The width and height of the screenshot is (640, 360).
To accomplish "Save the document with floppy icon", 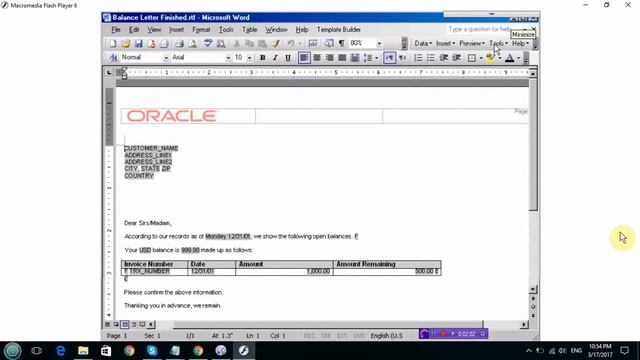I will (x=138, y=43).
